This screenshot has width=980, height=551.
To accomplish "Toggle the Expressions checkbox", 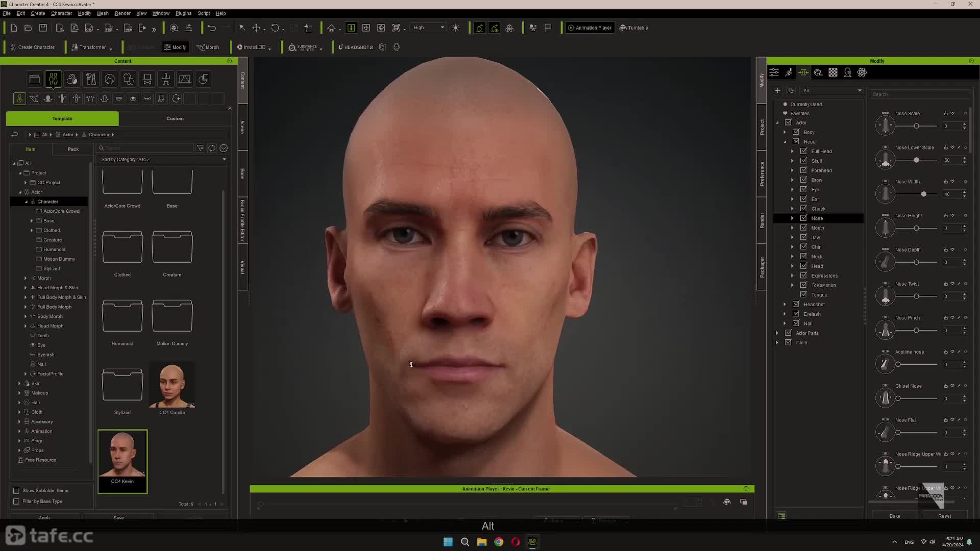I will (803, 275).
